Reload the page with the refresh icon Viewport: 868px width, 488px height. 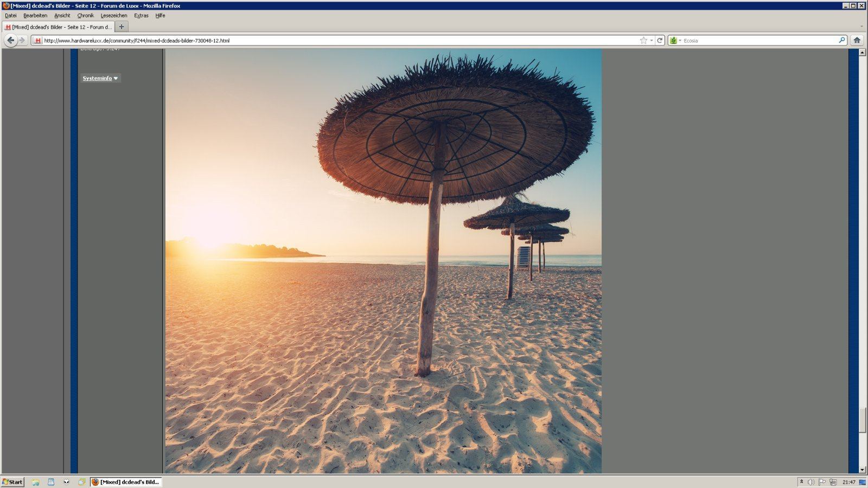pos(660,40)
